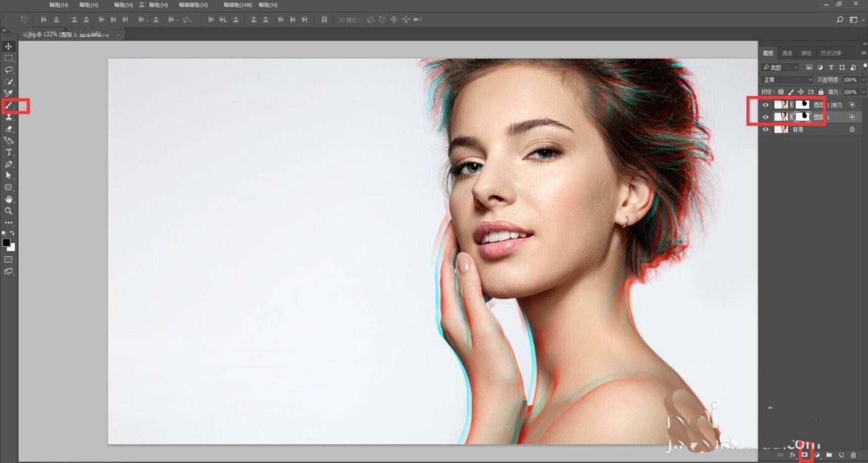Hide the 图层 1 拷贝 layer

pos(766,105)
